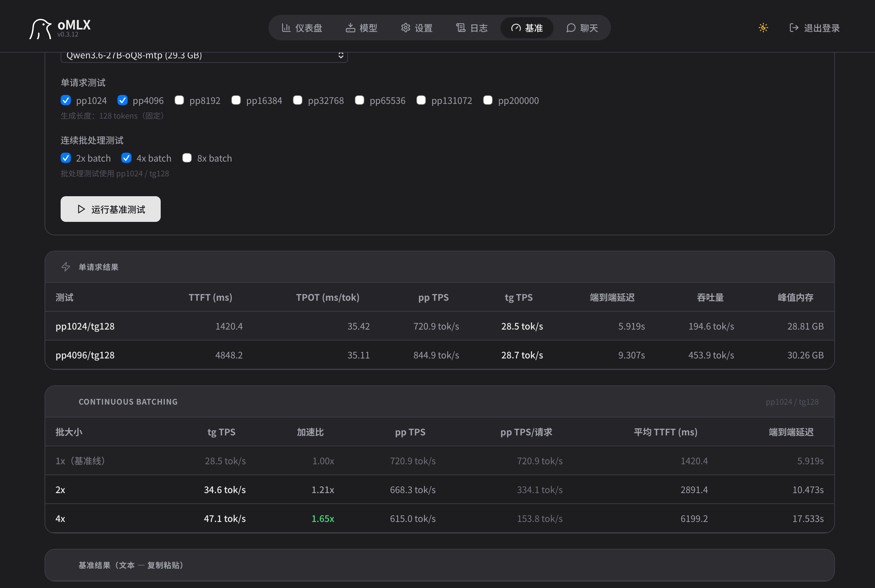Click the pp1024/tg128 row label

click(85, 326)
